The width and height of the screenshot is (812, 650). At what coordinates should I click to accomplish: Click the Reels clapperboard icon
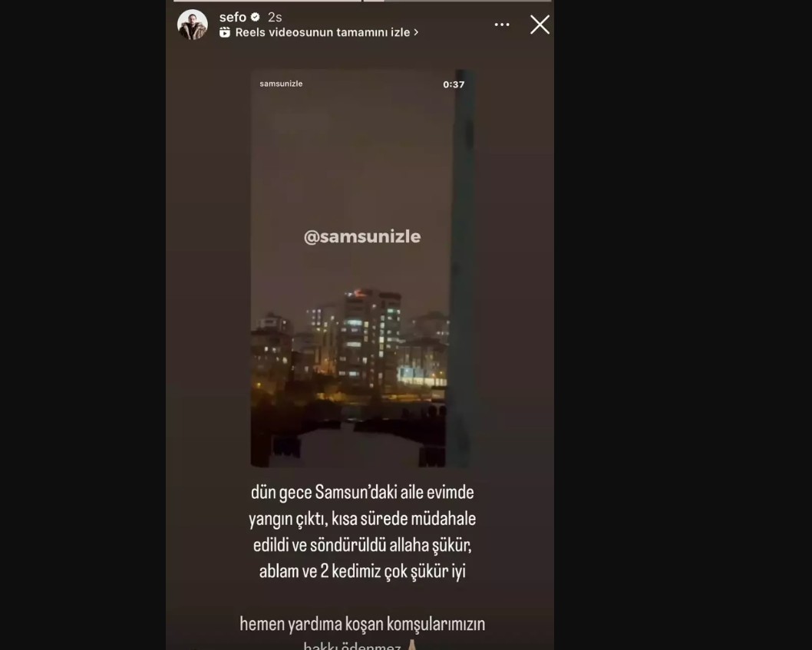tap(225, 33)
